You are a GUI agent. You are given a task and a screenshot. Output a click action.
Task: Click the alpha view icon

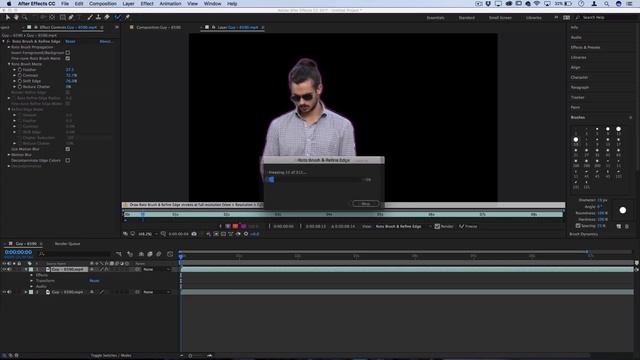click(x=228, y=226)
